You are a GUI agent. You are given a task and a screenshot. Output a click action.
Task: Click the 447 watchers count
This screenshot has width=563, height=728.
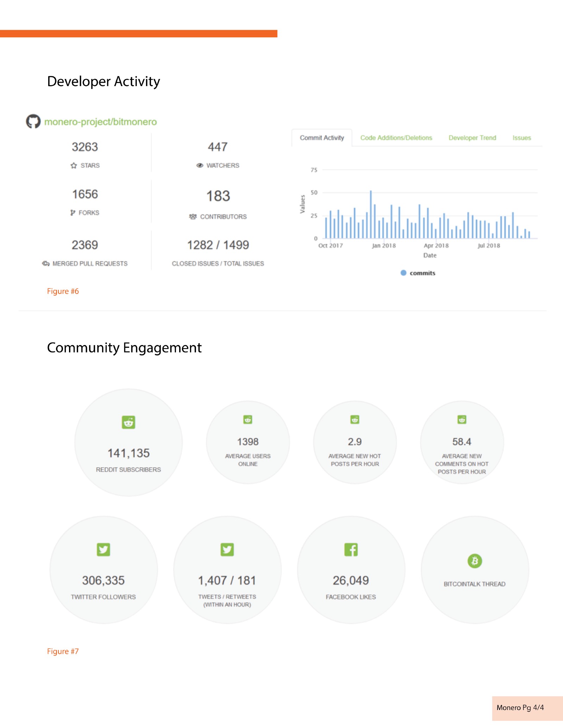[x=218, y=147]
